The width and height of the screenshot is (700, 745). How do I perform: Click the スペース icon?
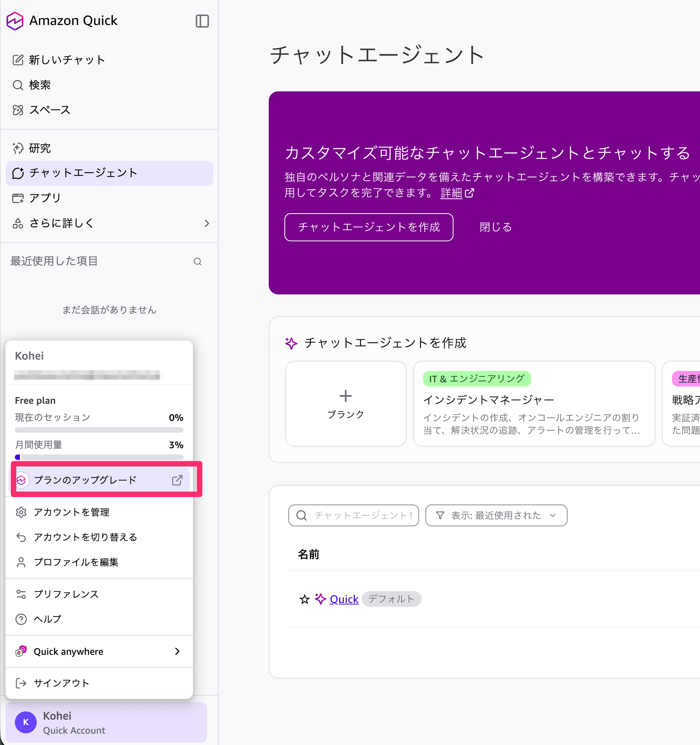point(18,110)
